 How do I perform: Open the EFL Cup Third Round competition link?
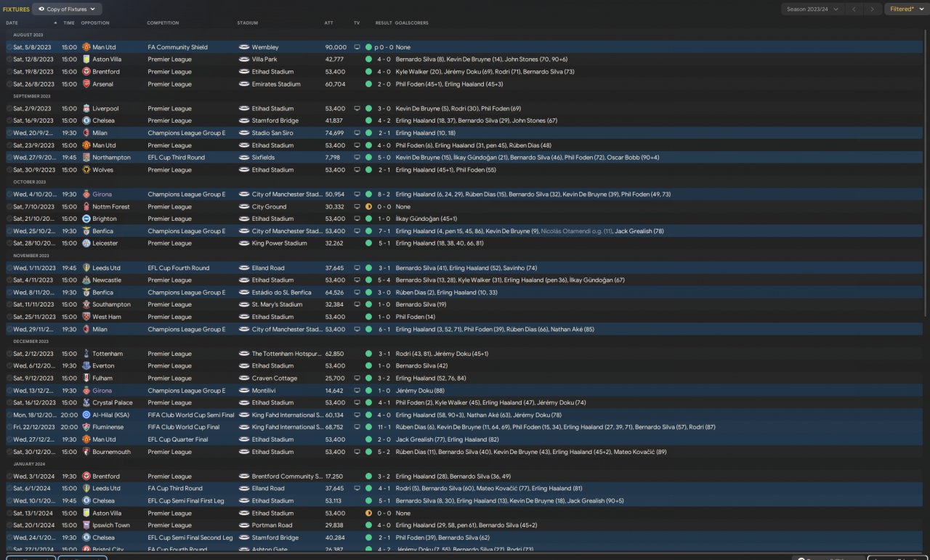[x=177, y=158]
